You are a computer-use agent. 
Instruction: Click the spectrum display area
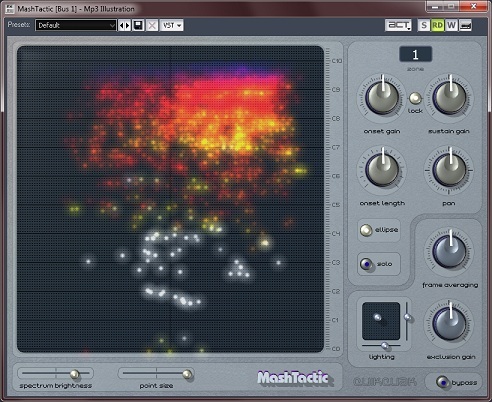pos(170,199)
